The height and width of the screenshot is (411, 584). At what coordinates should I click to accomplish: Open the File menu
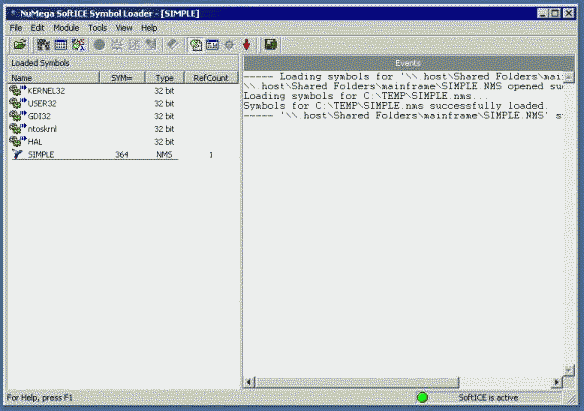[16, 28]
